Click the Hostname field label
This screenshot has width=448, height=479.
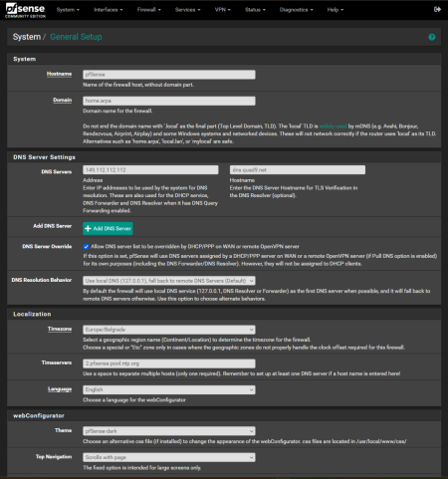pos(59,74)
